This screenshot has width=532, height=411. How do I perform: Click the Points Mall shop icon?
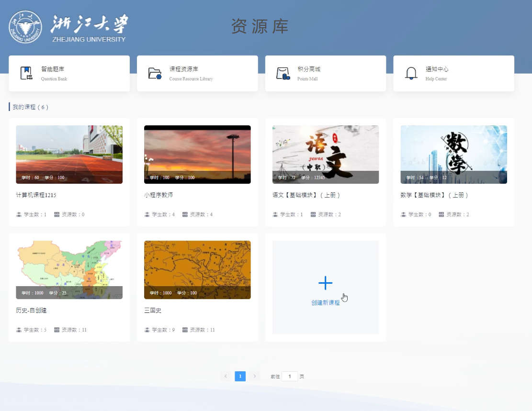click(283, 73)
